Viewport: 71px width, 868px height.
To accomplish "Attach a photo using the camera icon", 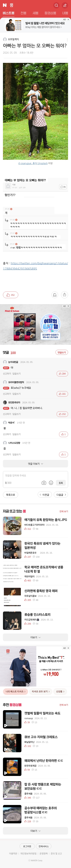I will point(44,483).
